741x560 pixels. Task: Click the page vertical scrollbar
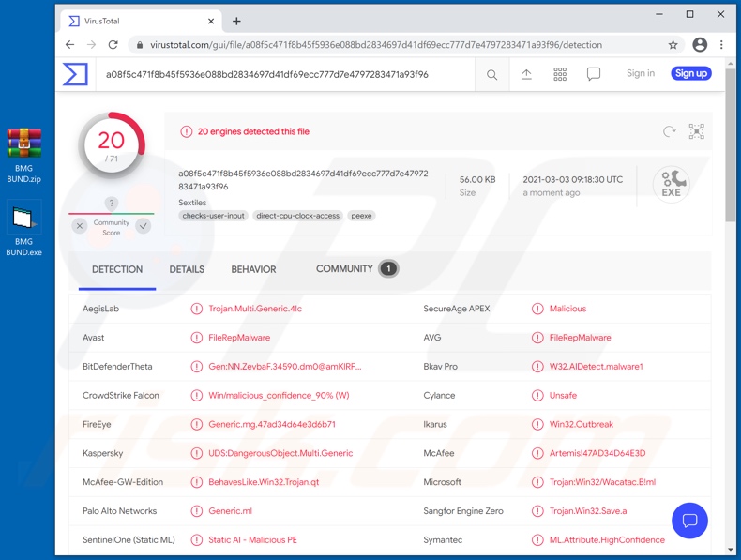(731, 144)
